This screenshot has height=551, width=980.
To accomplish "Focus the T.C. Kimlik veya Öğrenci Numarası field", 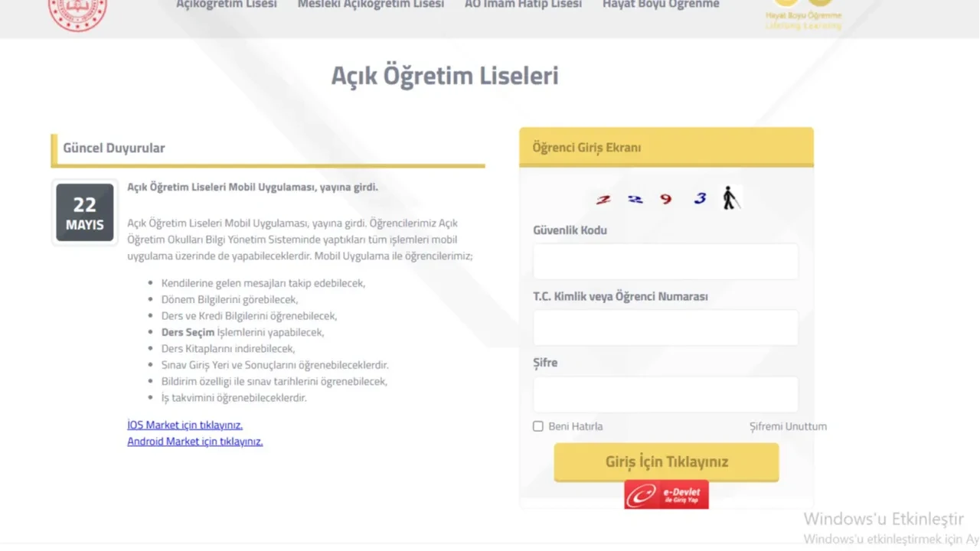I will 665,328.
